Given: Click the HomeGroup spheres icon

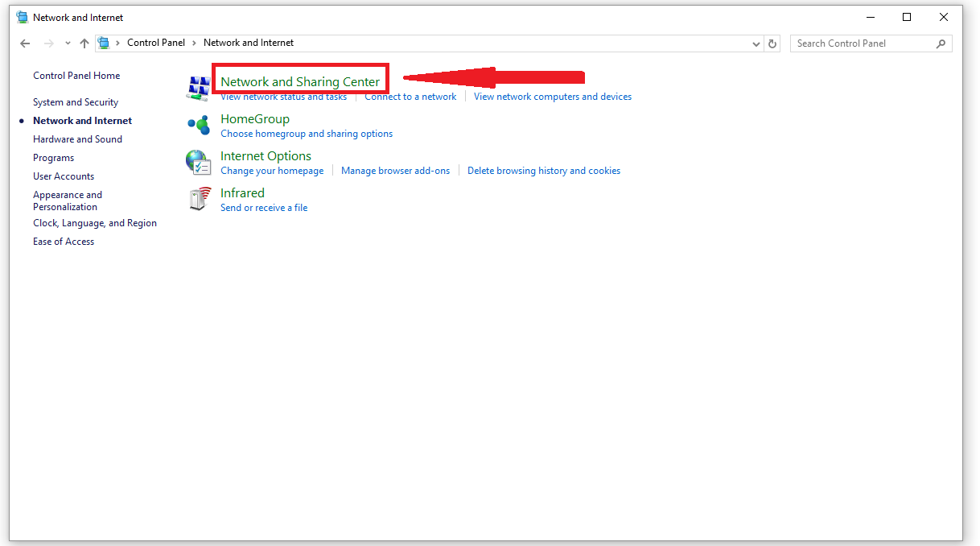Looking at the screenshot, I should click(x=198, y=125).
